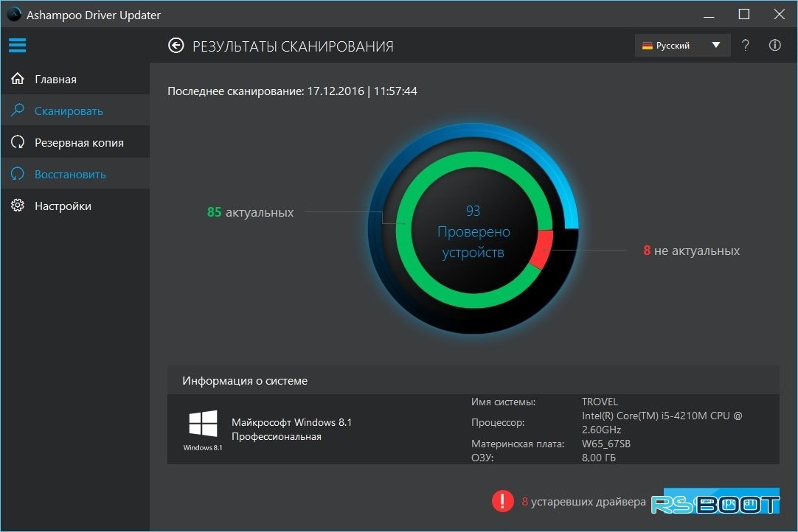Click '85 актуальных' label
The width and height of the screenshot is (798, 532).
click(x=251, y=212)
